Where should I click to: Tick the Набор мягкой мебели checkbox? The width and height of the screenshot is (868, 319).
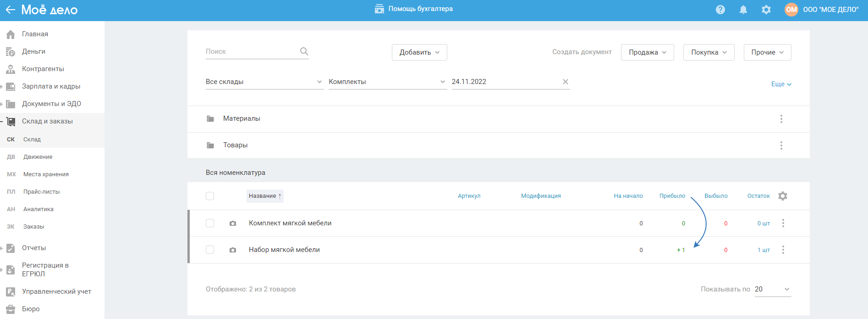coord(210,250)
